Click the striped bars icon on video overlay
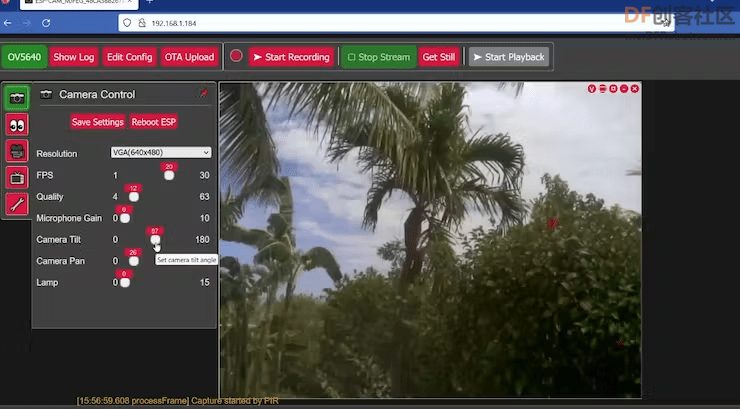740x409 pixels. (603, 89)
